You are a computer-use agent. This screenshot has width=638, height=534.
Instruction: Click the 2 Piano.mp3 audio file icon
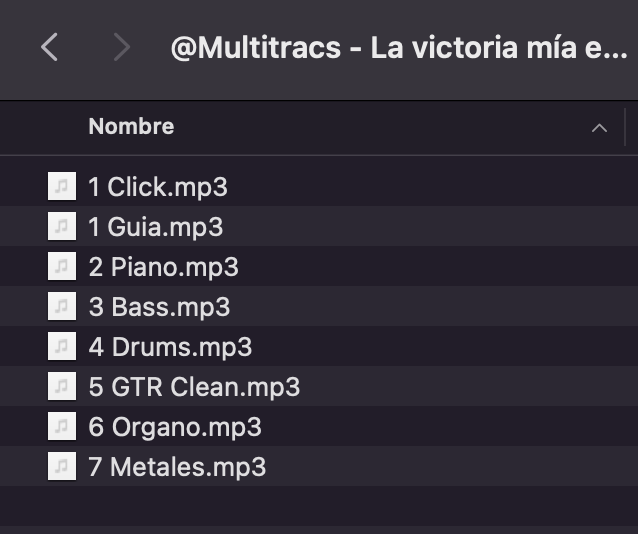[x=62, y=267]
